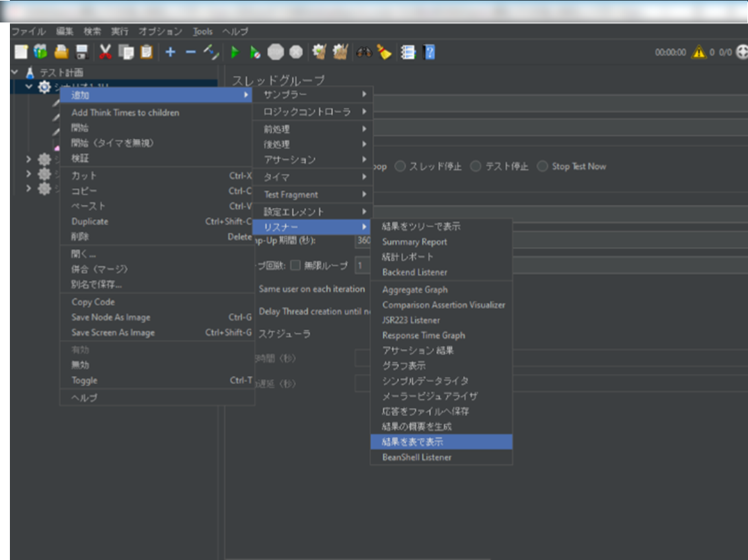
Task: Open the 実行 menu
Action: [120, 32]
